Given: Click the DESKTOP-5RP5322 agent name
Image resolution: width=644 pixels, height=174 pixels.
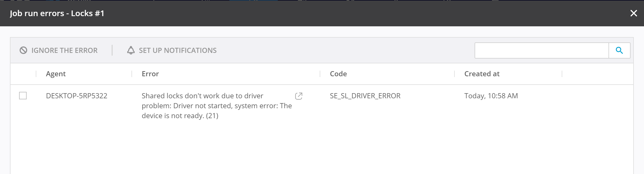Looking at the screenshot, I should [77, 96].
